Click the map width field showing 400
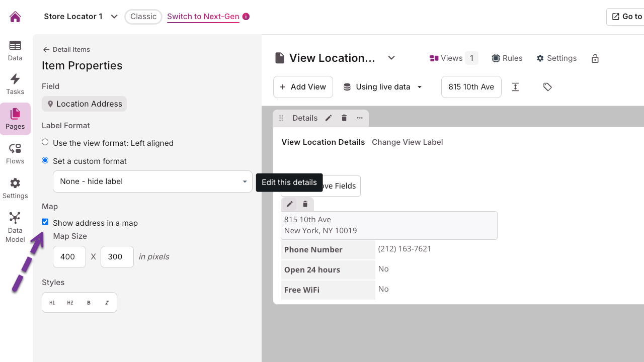 (x=69, y=256)
